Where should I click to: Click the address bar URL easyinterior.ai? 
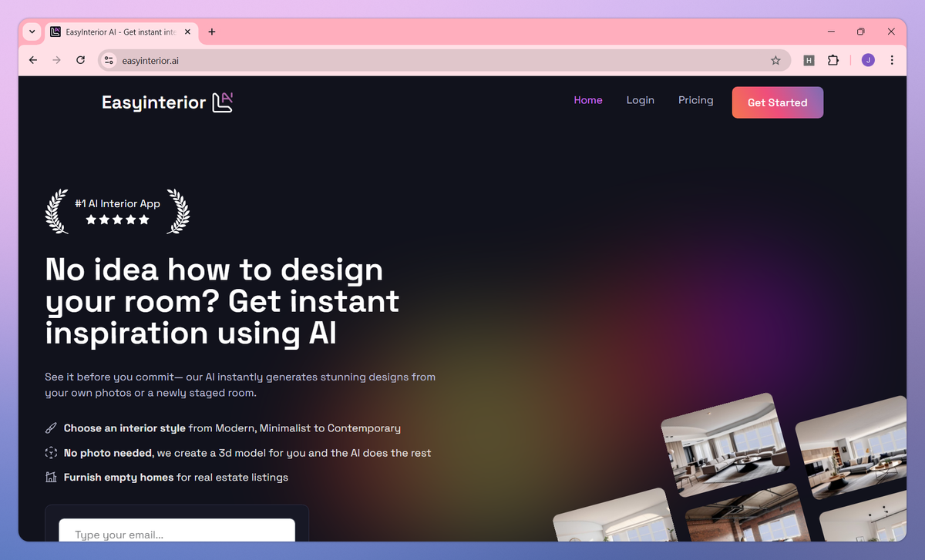tap(150, 60)
